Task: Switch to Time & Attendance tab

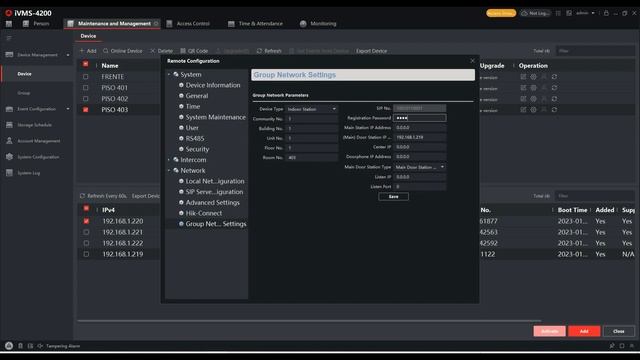Action: [256, 24]
